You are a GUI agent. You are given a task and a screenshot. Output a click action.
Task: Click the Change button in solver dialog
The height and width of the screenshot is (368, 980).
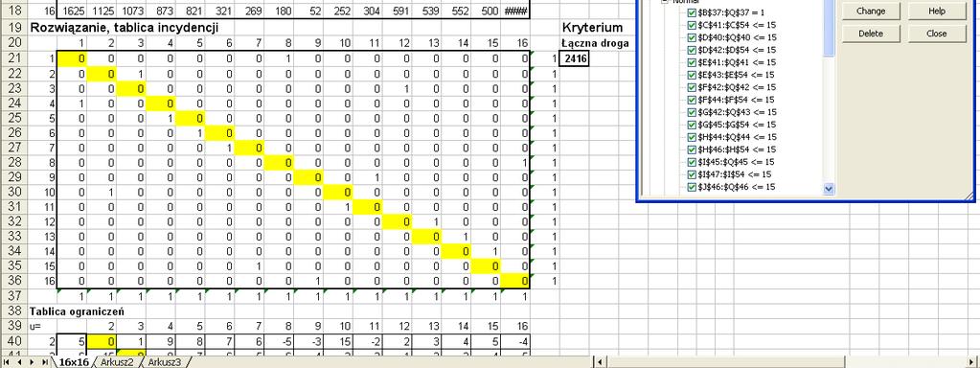click(x=871, y=11)
